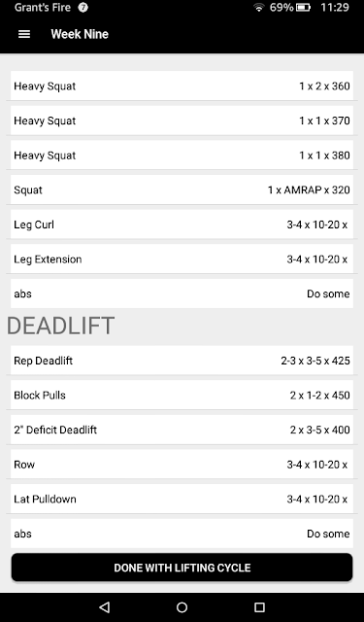364x622 pixels.
Task: Tap the battery indicator icon
Action: 303,8
